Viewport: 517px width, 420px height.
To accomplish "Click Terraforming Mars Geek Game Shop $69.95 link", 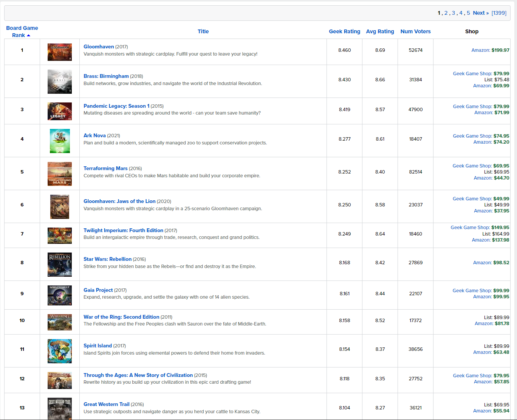I will [x=481, y=166].
